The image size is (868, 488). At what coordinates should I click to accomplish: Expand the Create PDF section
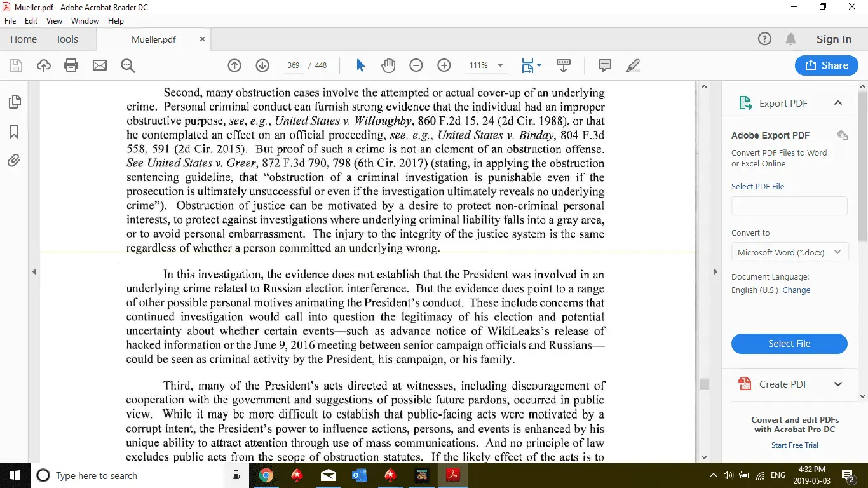(837, 384)
